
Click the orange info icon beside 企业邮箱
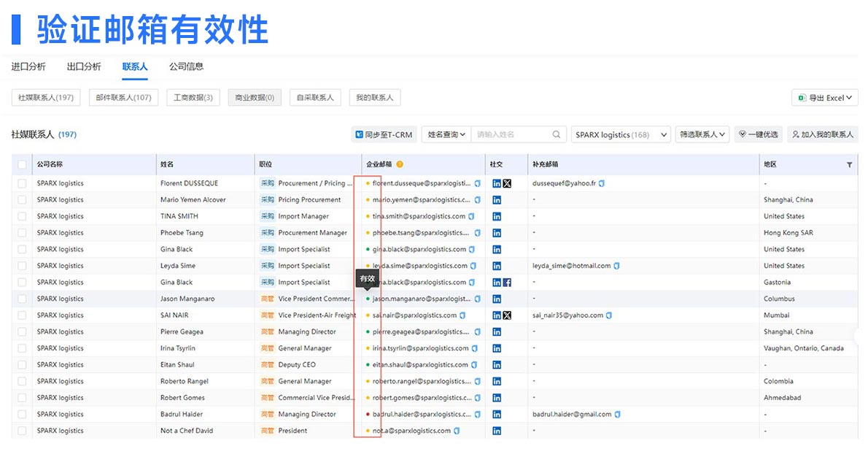click(400, 164)
